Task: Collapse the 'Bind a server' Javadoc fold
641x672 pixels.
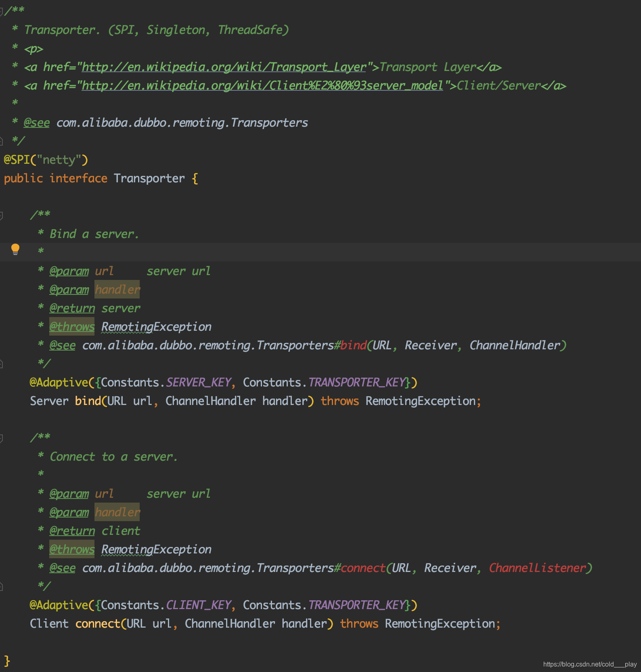Action: tap(1, 215)
